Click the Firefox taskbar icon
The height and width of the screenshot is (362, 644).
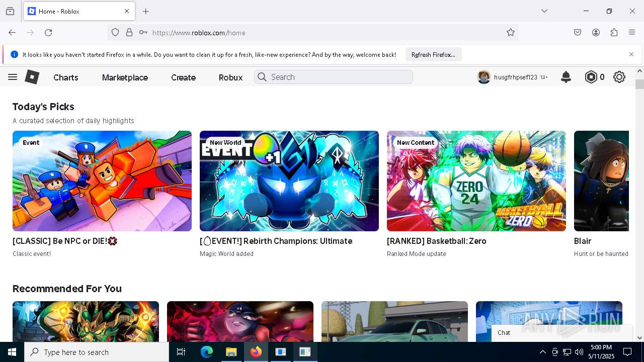(256, 352)
